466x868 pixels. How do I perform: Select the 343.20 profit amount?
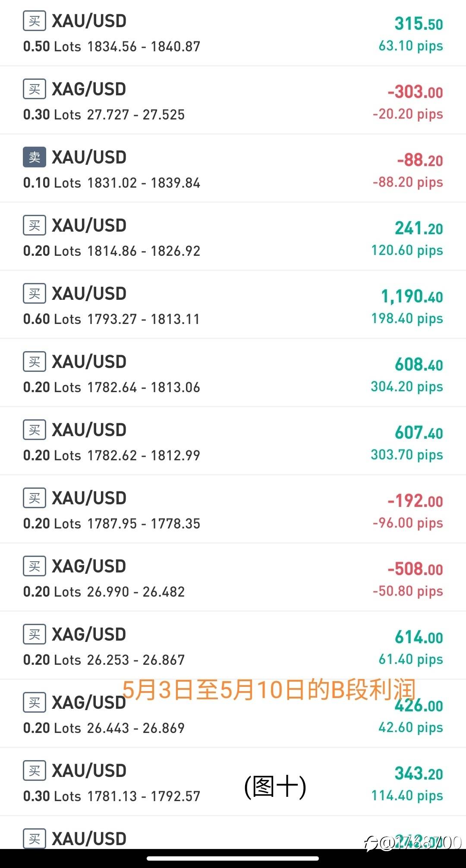click(x=419, y=774)
